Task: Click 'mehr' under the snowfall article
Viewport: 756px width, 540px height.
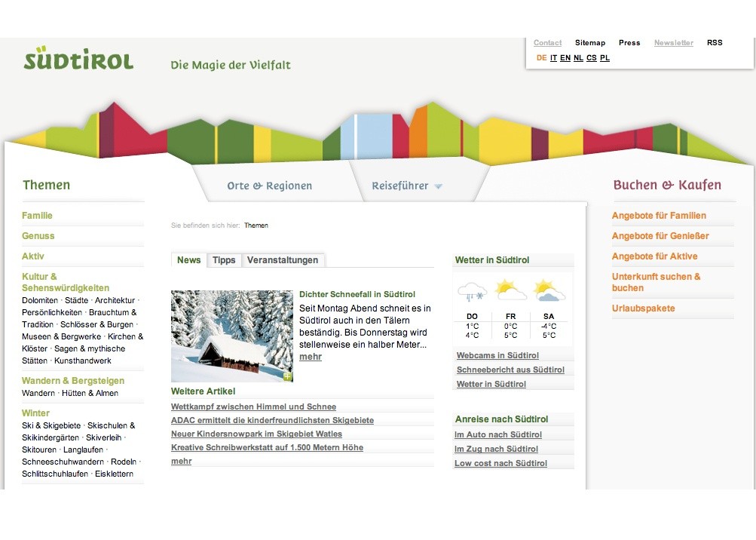Action: 311,357
